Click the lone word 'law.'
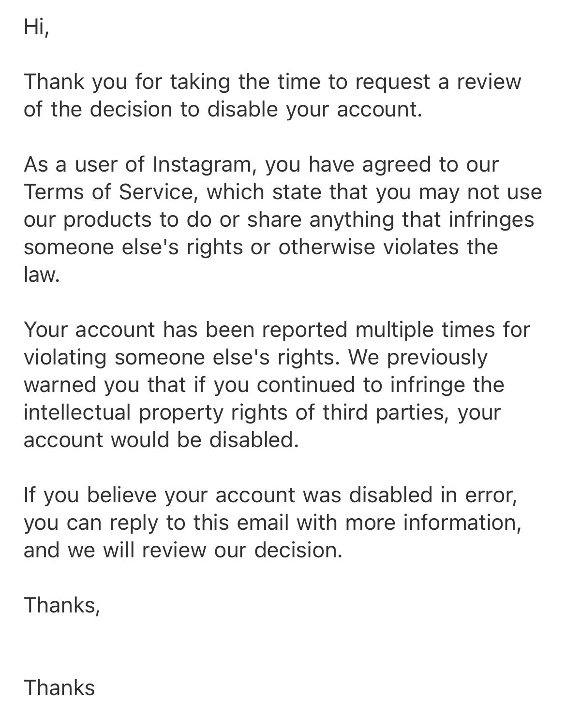The height and width of the screenshot is (728, 566). click(42, 275)
